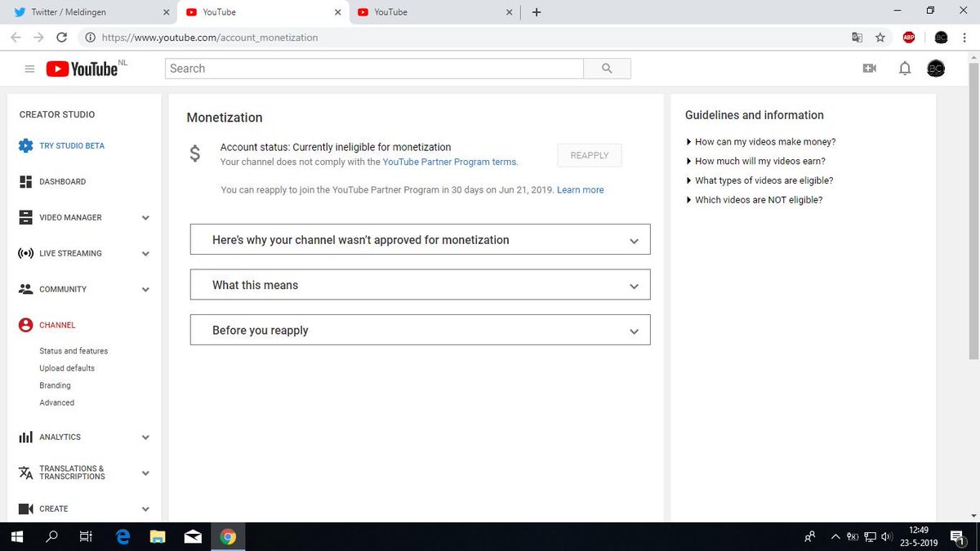Click the CHANNEL sidebar label
980x551 pixels.
click(57, 325)
